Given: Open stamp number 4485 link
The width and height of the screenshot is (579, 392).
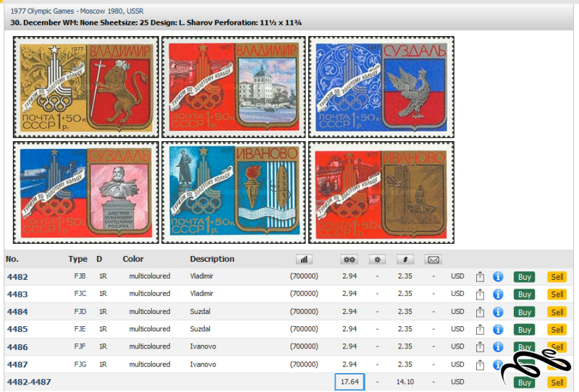Looking at the screenshot, I should pyautogui.click(x=17, y=329).
